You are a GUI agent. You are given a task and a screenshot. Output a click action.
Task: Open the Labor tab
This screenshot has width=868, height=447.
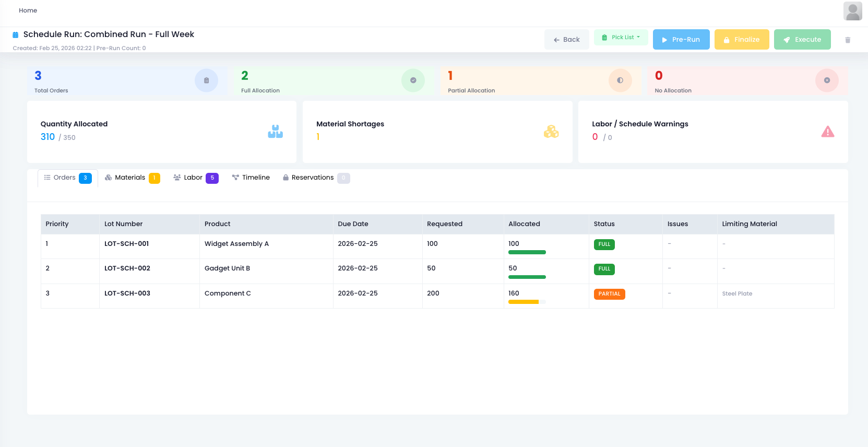click(x=196, y=178)
